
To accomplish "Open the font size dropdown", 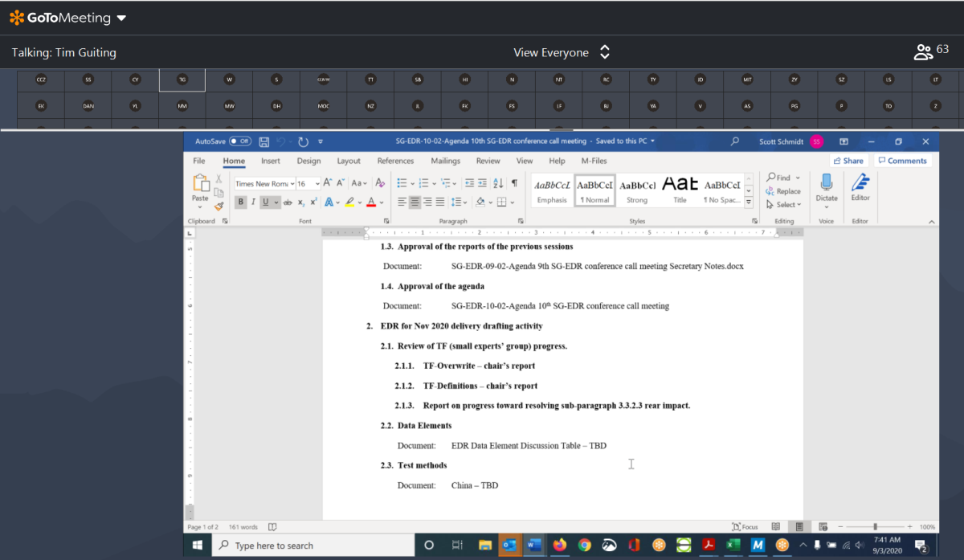I will coord(317,184).
